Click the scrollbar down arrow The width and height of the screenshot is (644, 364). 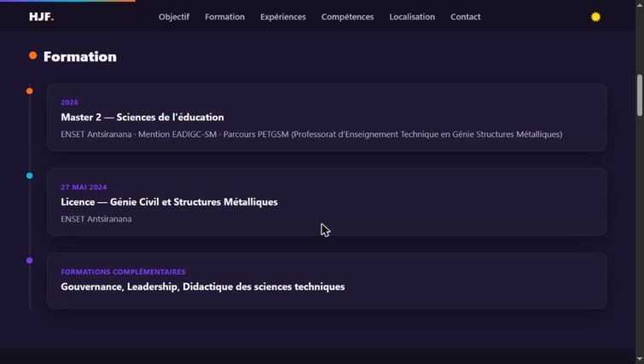click(x=640, y=360)
